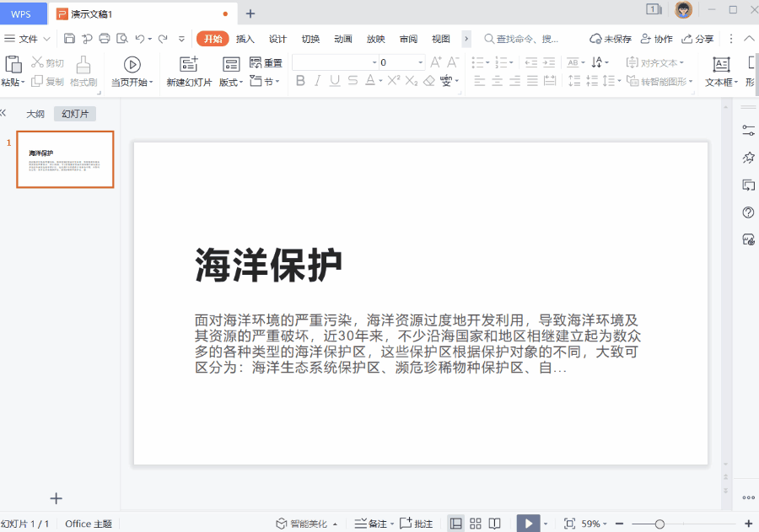The height and width of the screenshot is (532, 759).
Task: Click the 协作 (Collaborate) button
Action: click(x=657, y=39)
